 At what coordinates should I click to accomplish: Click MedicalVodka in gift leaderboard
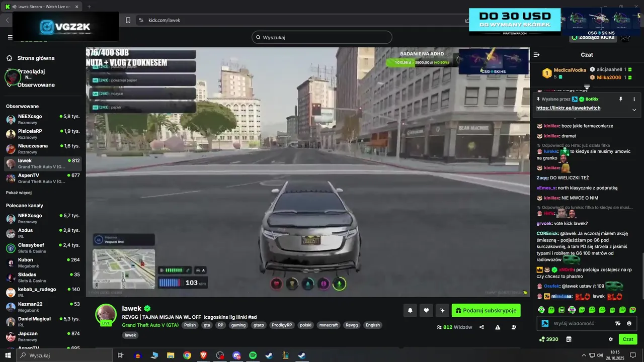(570, 70)
